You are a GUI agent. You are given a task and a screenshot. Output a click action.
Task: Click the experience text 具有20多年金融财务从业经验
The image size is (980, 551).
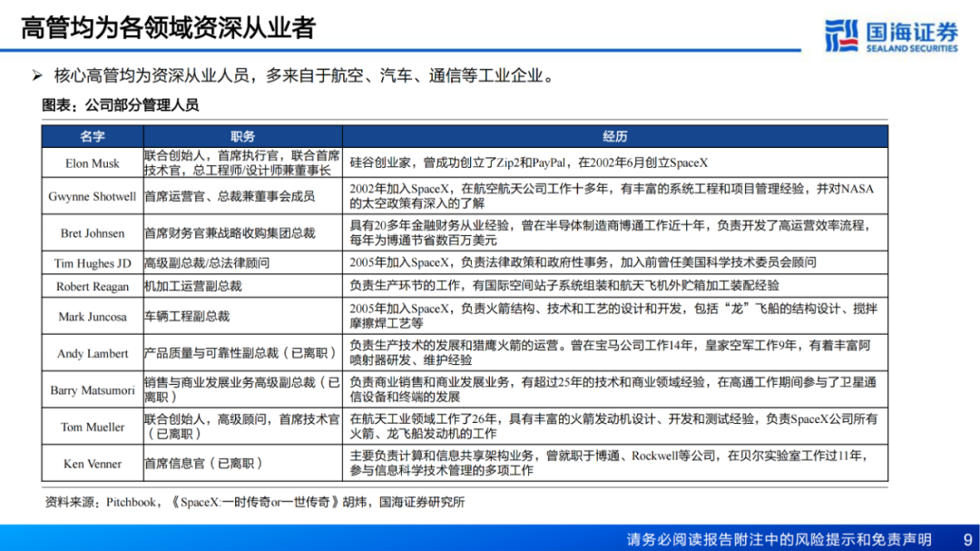pyautogui.click(x=428, y=226)
